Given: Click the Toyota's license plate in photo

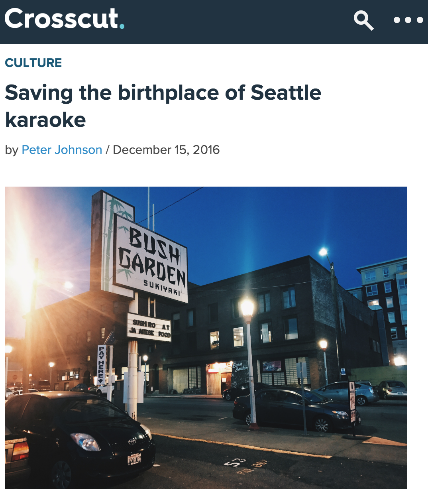Looking at the screenshot, I should [x=134, y=459].
